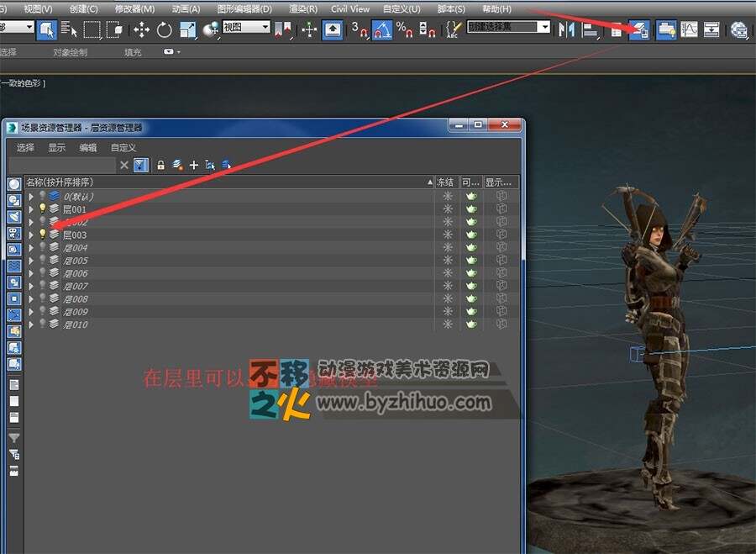Toggle the advanced filter button
This screenshot has width=756, height=554.
(140, 165)
